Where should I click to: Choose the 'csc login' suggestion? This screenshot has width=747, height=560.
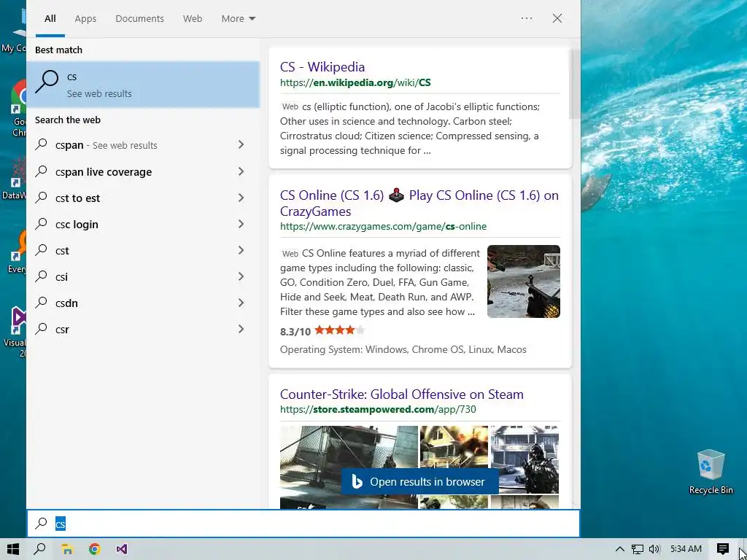click(x=77, y=225)
